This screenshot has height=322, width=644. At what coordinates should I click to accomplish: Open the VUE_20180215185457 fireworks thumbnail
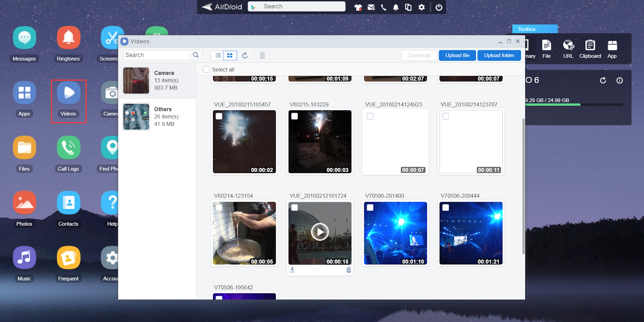coord(244,142)
